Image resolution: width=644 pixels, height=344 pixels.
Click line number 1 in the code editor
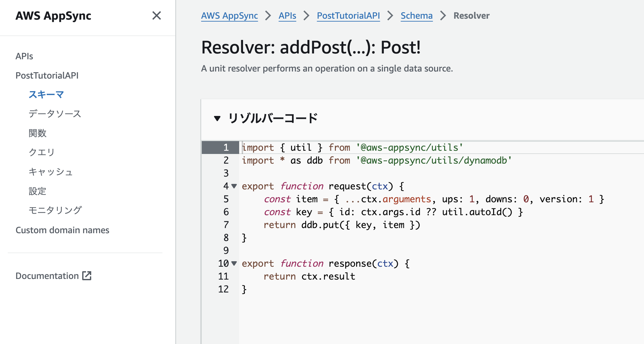(x=226, y=147)
